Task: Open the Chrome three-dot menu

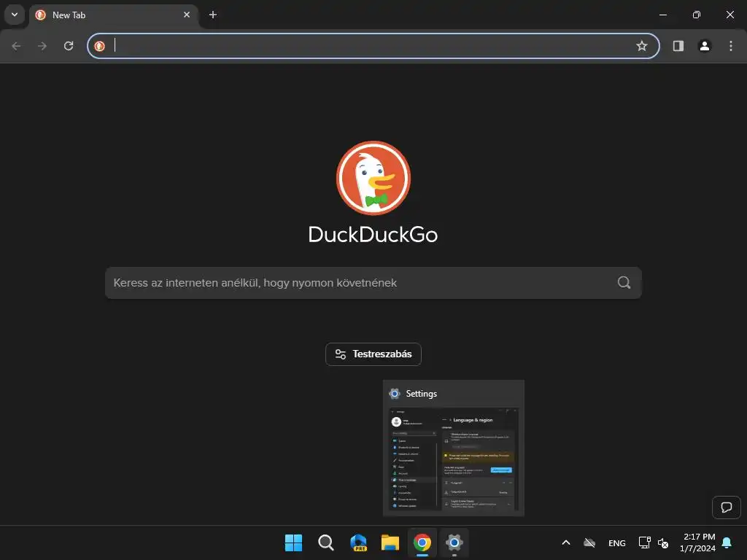Action: coord(731,46)
